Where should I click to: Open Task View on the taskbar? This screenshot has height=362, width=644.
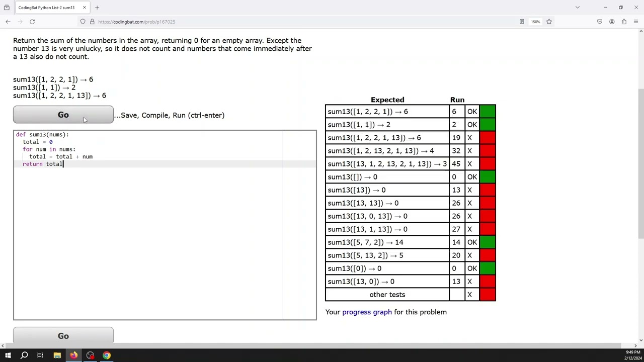coord(40,355)
